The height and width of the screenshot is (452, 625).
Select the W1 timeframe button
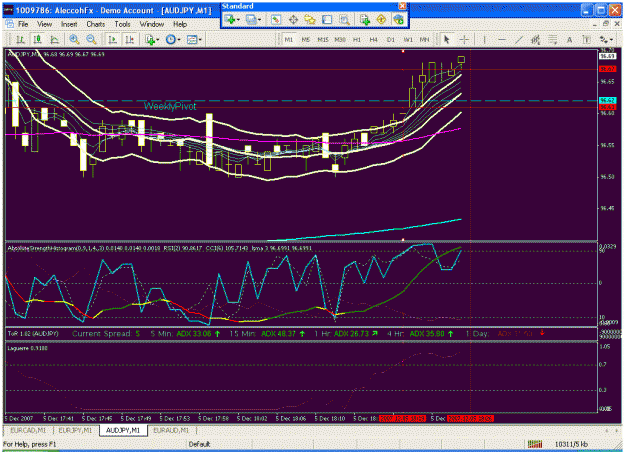click(x=408, y=39)
